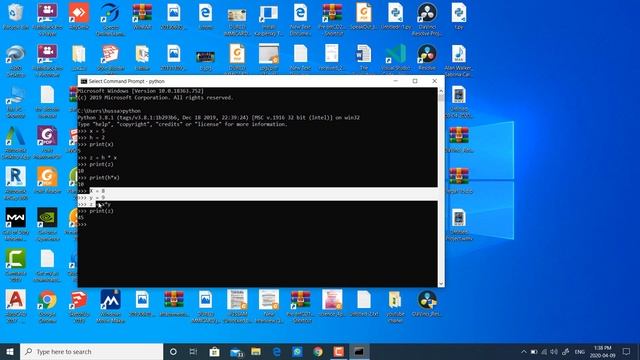Open the Autodesk Desktop App shortcut
The height and width of the screenshot is (360, 640).
click(16, 142)
